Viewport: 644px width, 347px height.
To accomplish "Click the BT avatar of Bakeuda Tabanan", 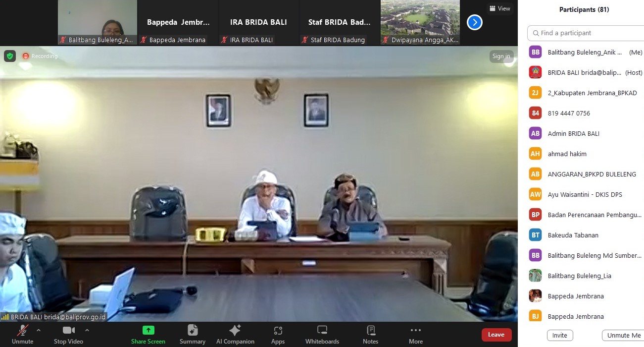I will [x=535, y=235].
